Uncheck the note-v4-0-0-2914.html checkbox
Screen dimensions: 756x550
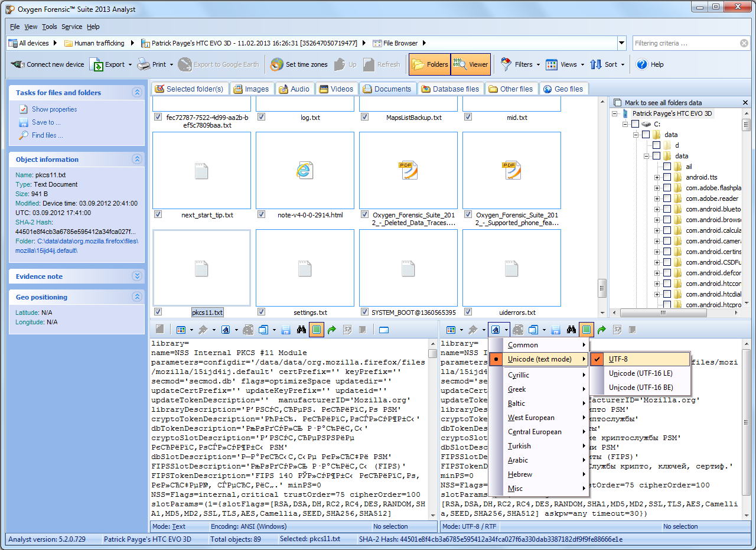[261, 214]
